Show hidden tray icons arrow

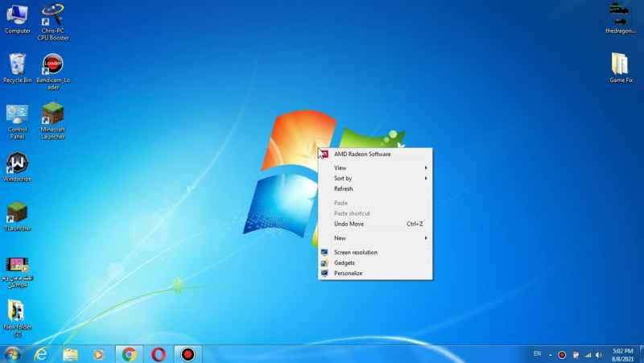[x=551, y=355]
